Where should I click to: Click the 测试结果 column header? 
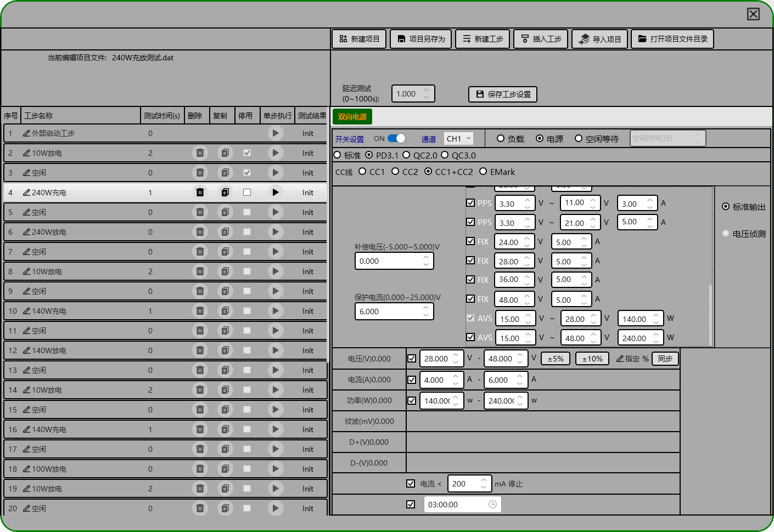click(x=312, y=116)
